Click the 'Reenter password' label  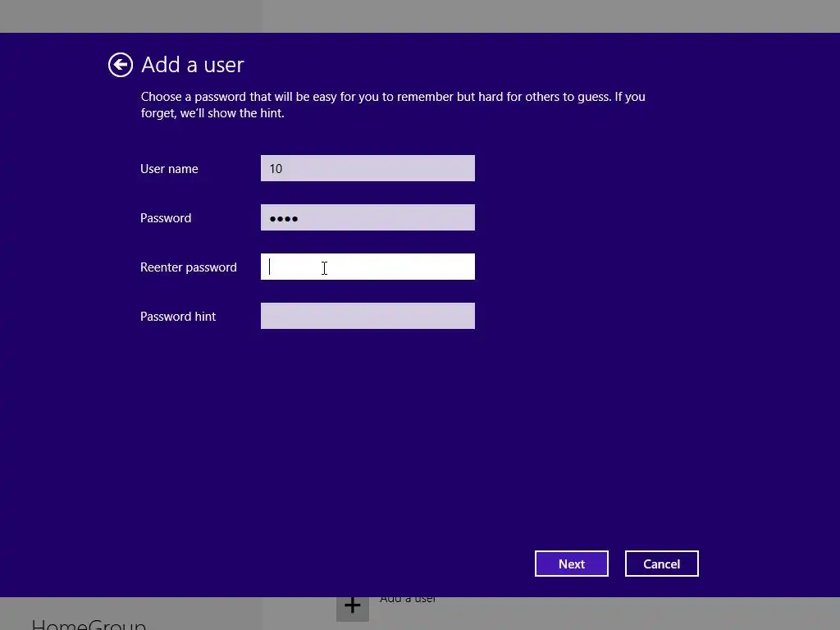[x=189, y=267]
